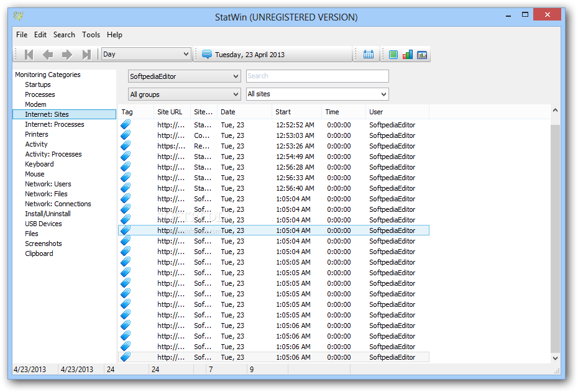Sort by Site URL column header
This screenshot has width=578, height=392.
point(172,112)
